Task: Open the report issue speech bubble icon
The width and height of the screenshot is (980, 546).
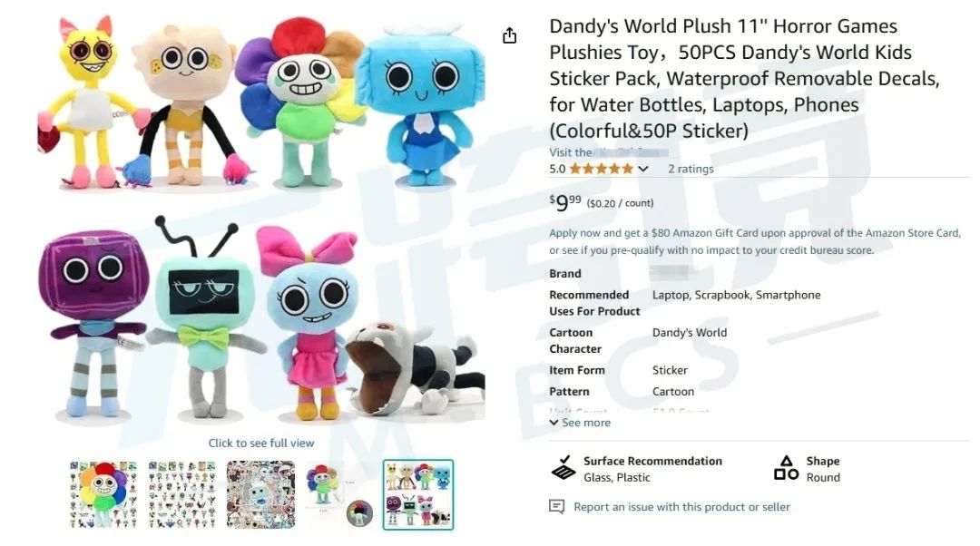Action: pos(556,507)
